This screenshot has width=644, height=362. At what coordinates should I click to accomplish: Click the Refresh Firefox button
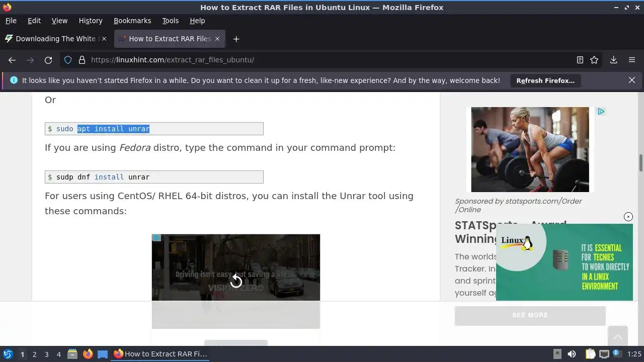545,80
